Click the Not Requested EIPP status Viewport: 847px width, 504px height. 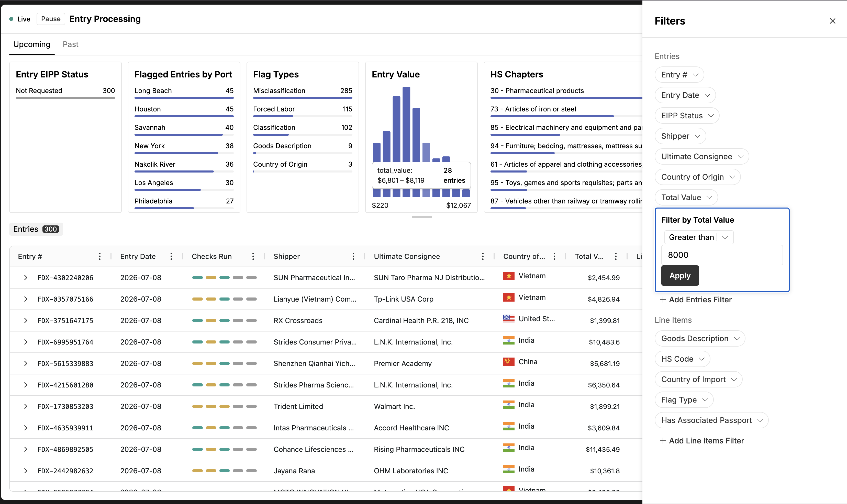pyautogui.click(x=65, y=93)
